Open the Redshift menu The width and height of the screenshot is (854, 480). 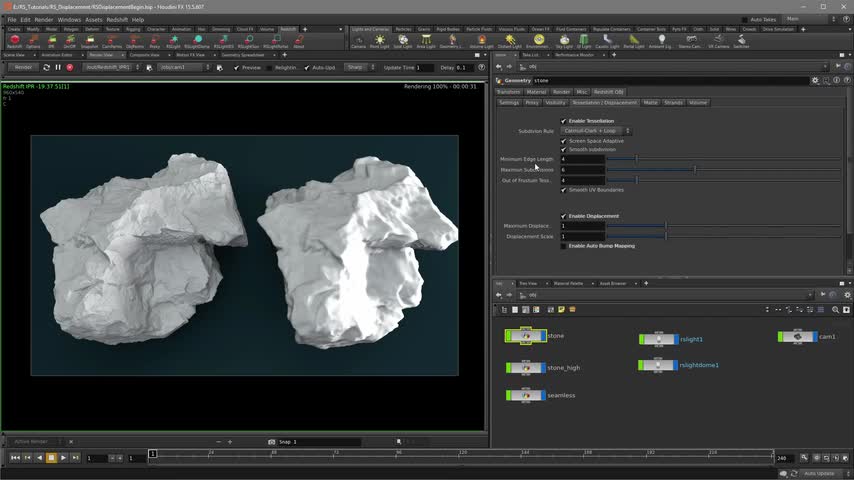[117, 19]
